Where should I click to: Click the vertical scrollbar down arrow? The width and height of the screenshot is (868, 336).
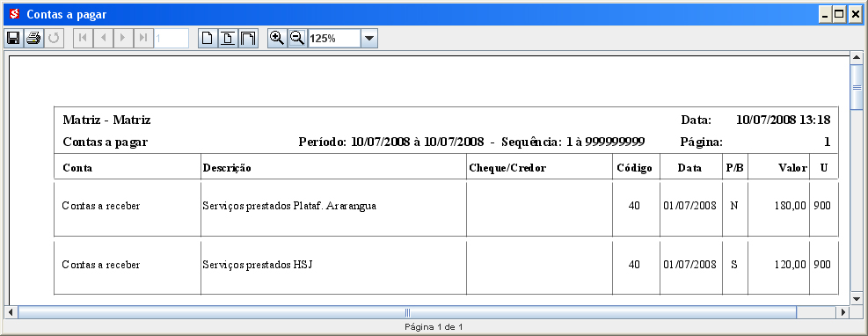(857, 298)
